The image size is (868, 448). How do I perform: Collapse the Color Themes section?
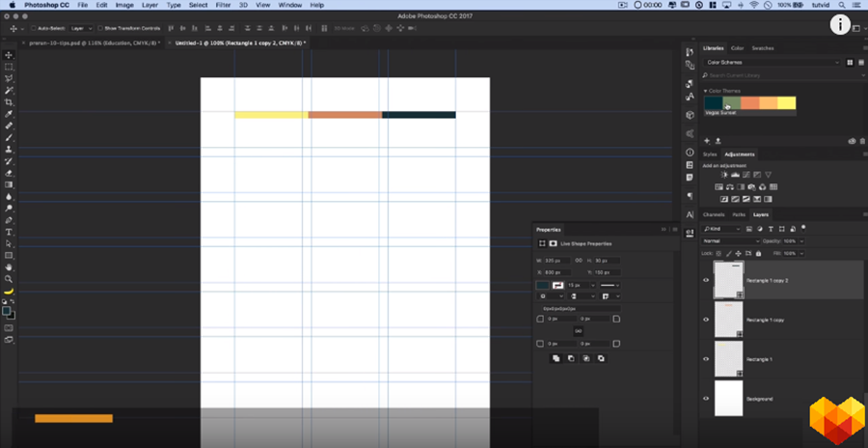point(705,91)
